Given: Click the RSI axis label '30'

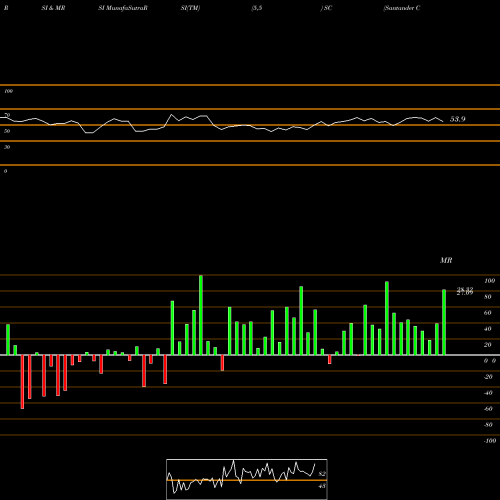Looking at the screenshot, I should click(7, 147).
